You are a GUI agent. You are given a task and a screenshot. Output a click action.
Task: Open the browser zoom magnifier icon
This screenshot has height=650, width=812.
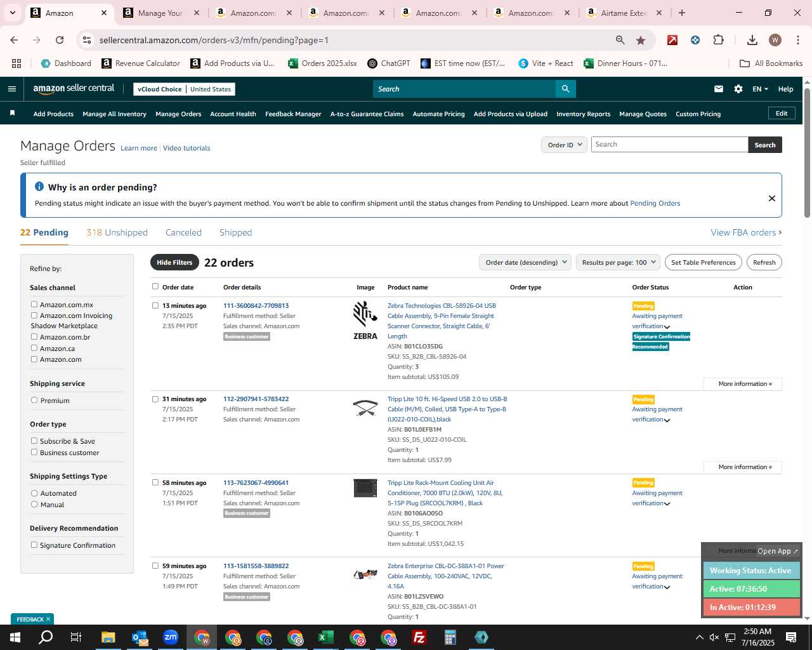[x=620, y=40]
